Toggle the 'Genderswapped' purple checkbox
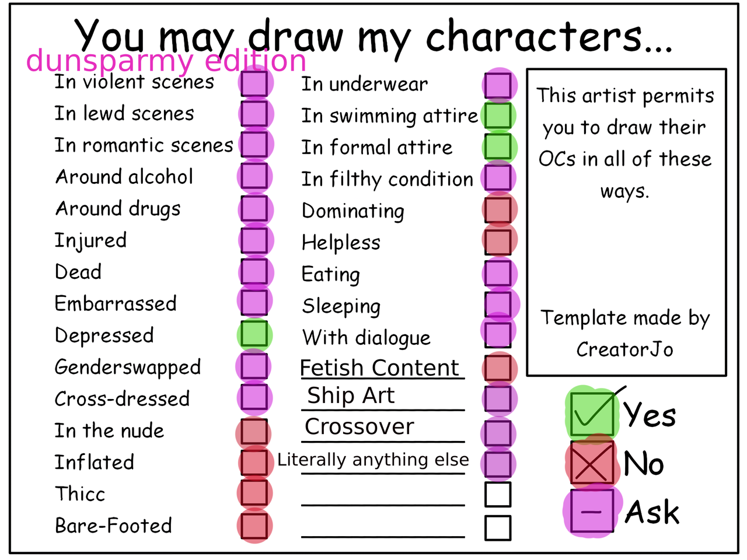This screenshot has width=747, height=560. coord(254,366)
